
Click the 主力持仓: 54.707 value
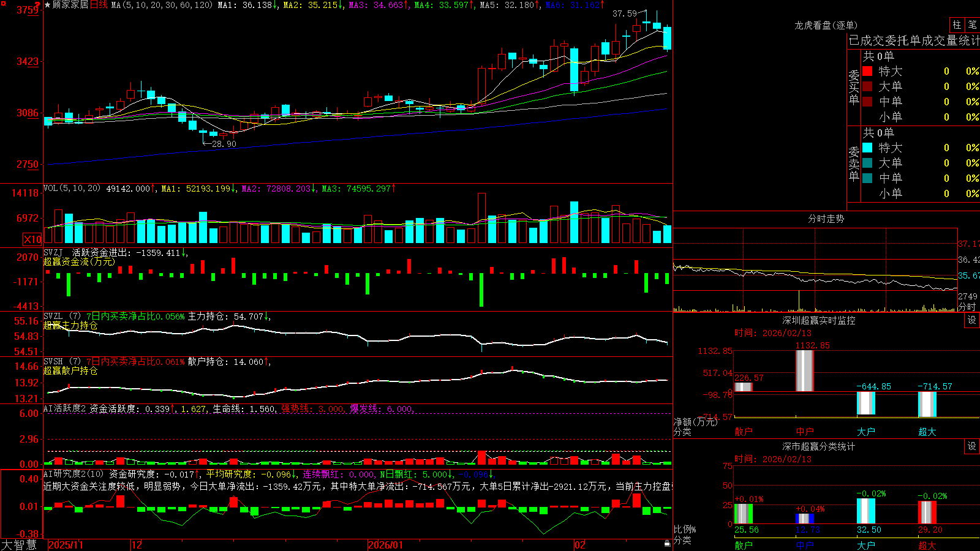[225, 317]
